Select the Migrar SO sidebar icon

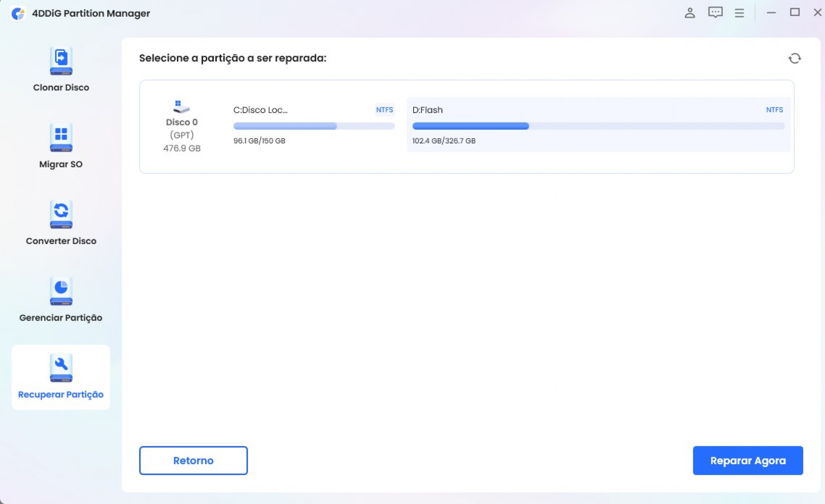coord(61,138)
